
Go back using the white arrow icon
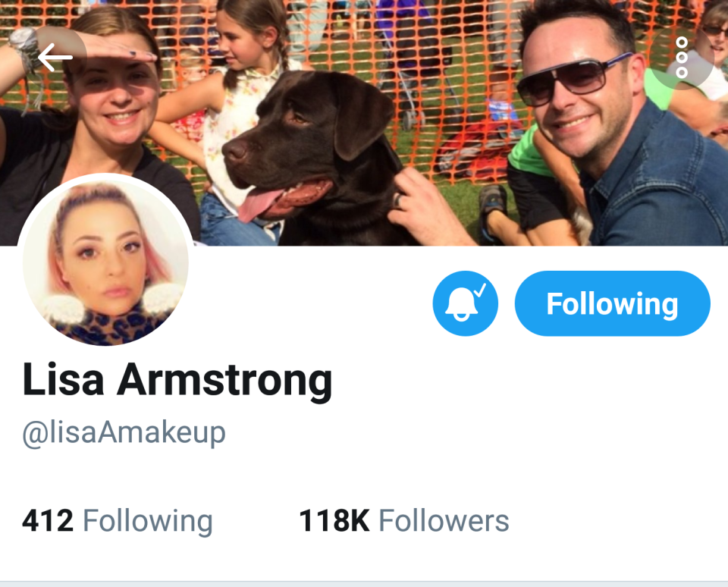pos(55,57)
